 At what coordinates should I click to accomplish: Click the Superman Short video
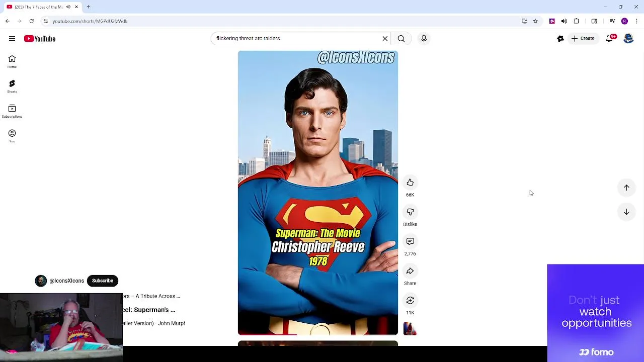318,193
